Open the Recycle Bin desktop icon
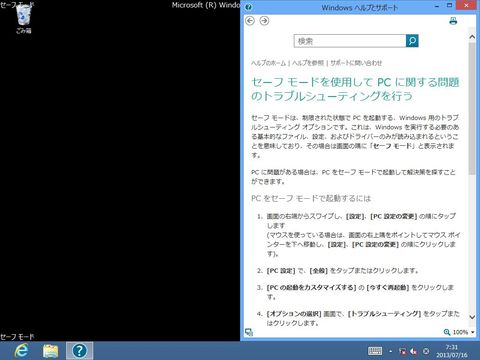Image resolution: width=480 pixels, height=360 pixels. (24, 19)
